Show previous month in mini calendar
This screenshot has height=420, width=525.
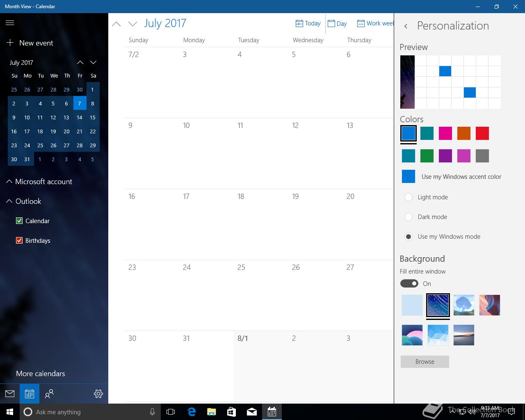tap(80, 62)
